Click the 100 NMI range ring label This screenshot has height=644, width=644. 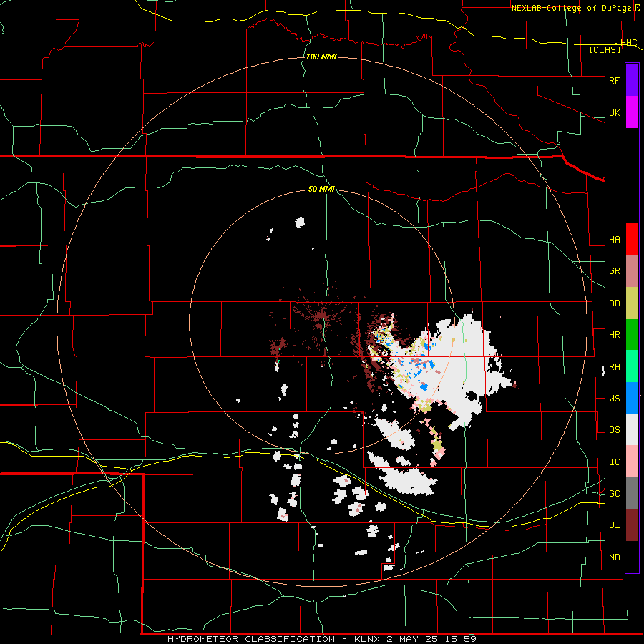pyautogui.click(x=321, y=57)
